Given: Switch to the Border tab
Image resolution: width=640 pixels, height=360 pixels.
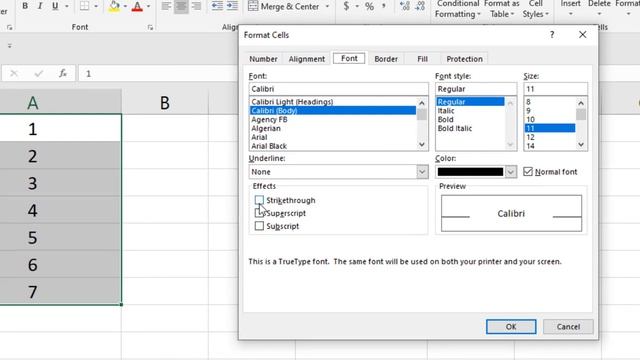Looking at the screenshot, I should [x=386, y=59].
